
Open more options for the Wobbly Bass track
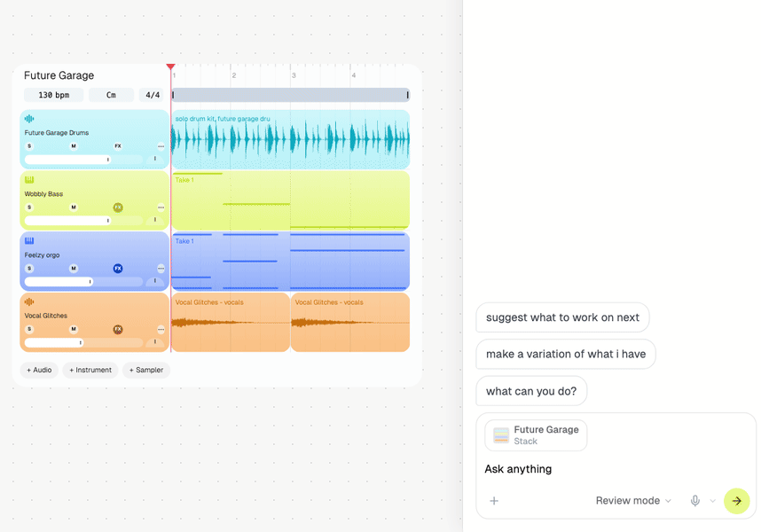(x=161, y=207)
